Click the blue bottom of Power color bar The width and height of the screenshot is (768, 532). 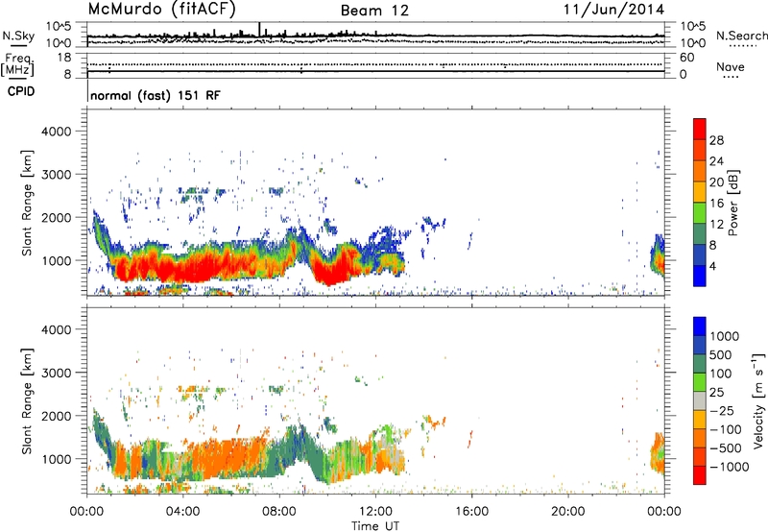[x=700, y=276]
